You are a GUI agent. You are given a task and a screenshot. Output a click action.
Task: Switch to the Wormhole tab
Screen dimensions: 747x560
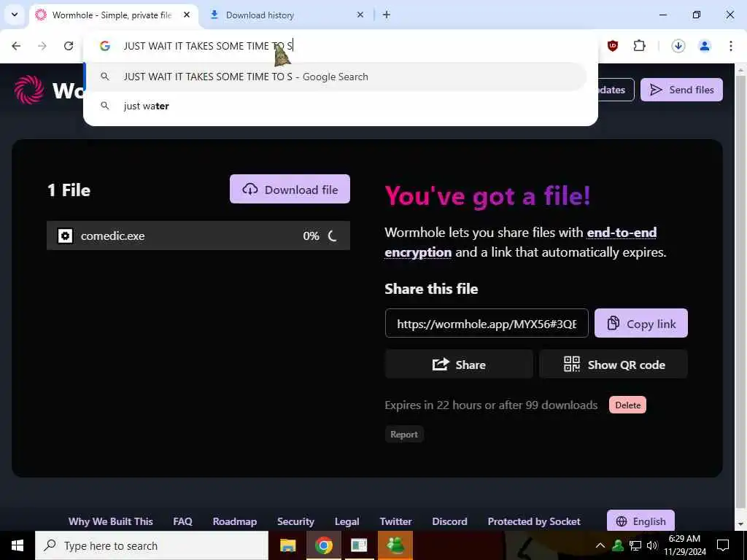pyautogui.click(x=112, y=15)
